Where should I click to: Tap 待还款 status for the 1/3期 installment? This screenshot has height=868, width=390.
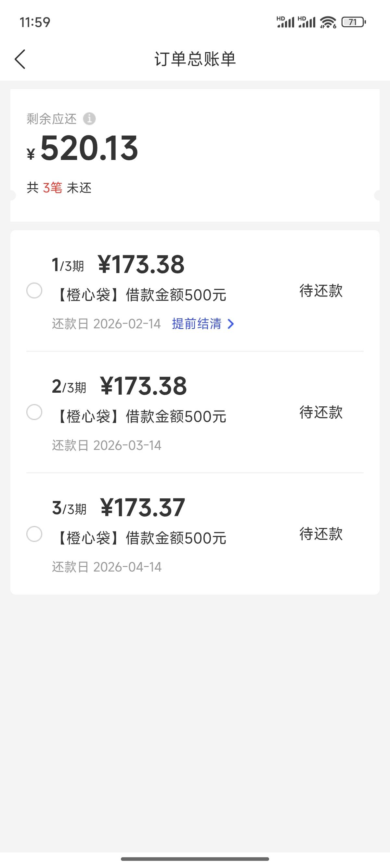pos(321,290)
